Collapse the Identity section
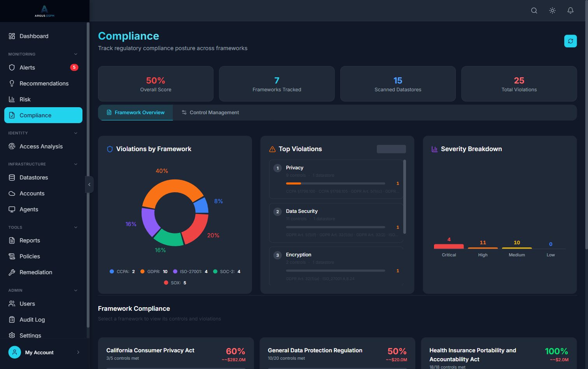This screenshot has width=588, height=369. pos(76,133)
